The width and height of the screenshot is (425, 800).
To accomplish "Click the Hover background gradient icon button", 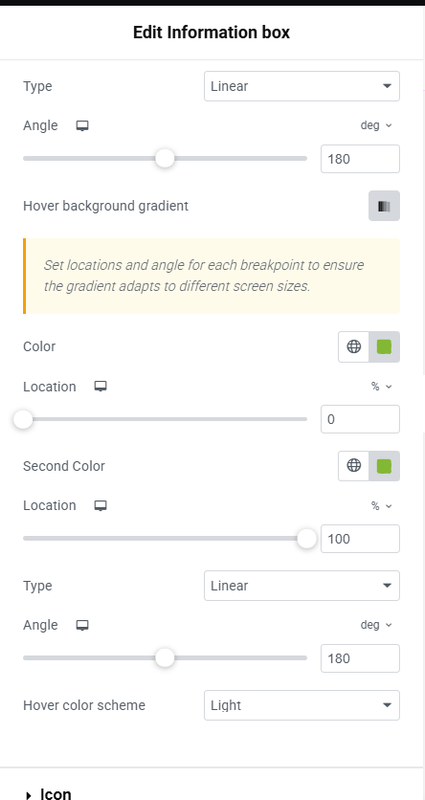I will point(384,206).
